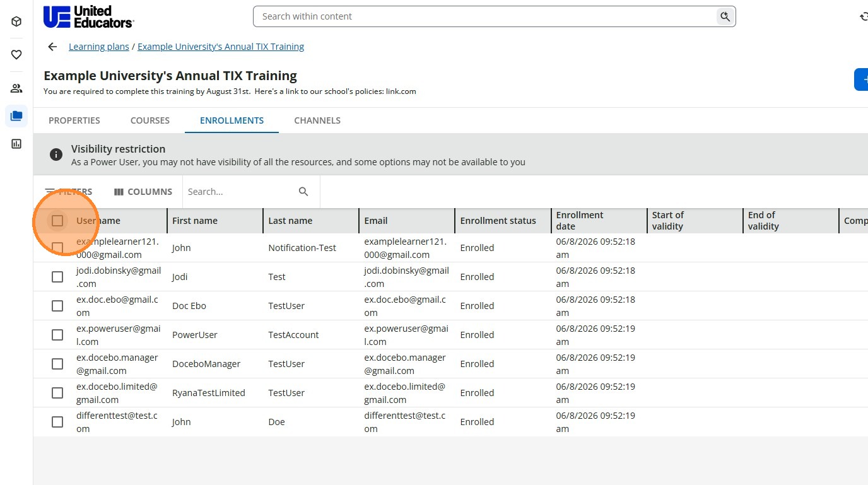Click last name Notification-Test cell

point(302,248)
